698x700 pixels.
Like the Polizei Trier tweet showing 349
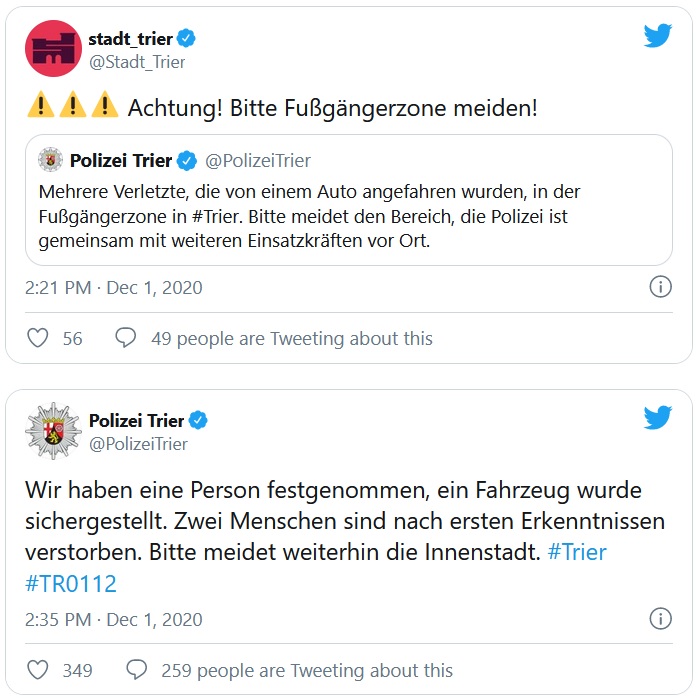(38, 670)
